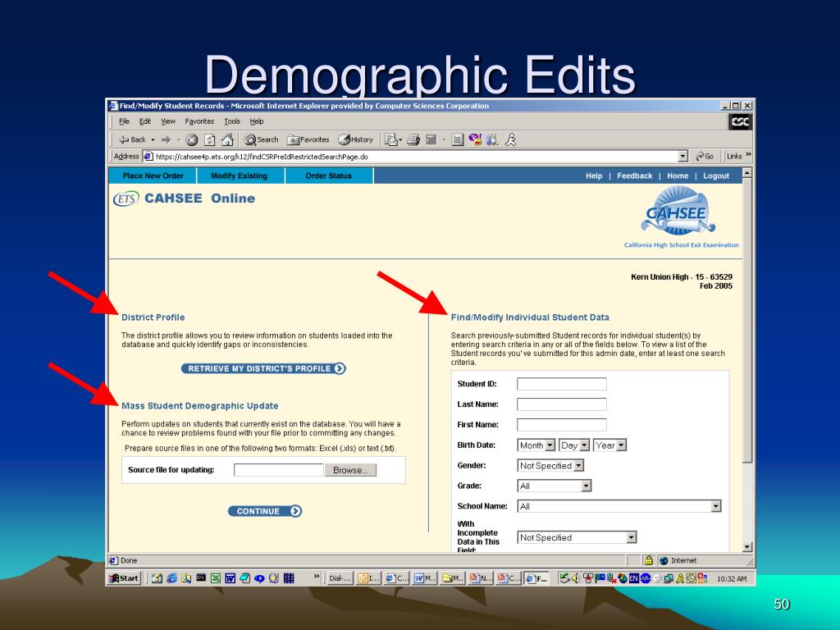Launch Excel from the quick launch bar
The height and width of the screenshot is (630, 840).
[216, 578]
